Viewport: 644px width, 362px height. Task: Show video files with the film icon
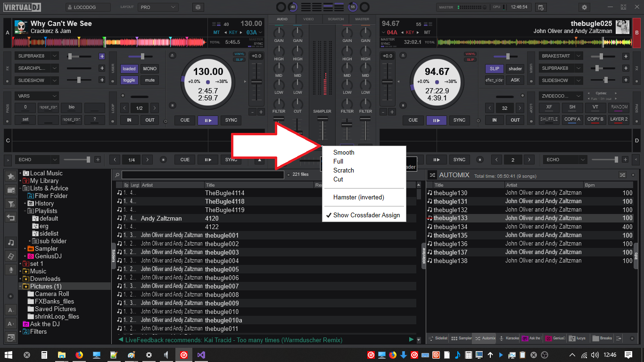pyautogui.click(x=11, y=256)
